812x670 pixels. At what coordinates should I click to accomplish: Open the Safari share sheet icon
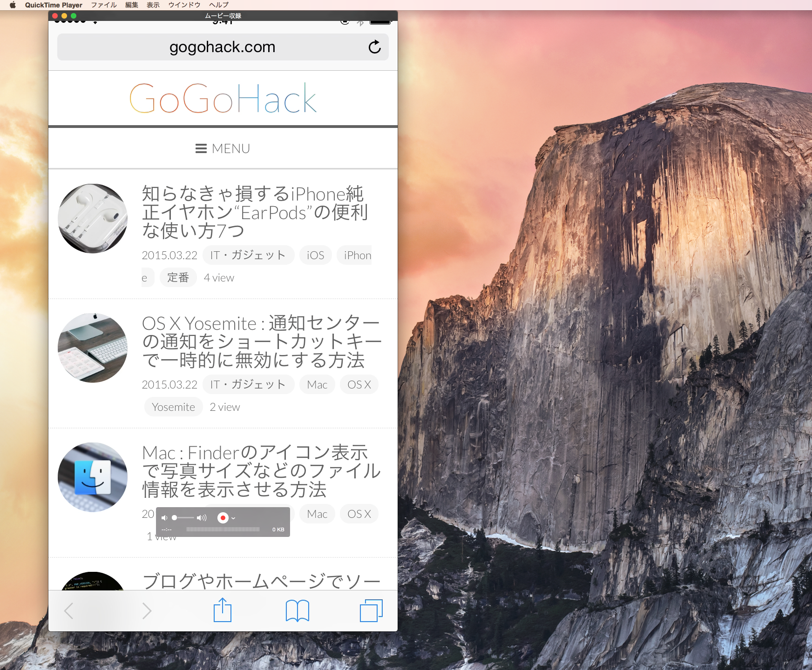(223, 610)
